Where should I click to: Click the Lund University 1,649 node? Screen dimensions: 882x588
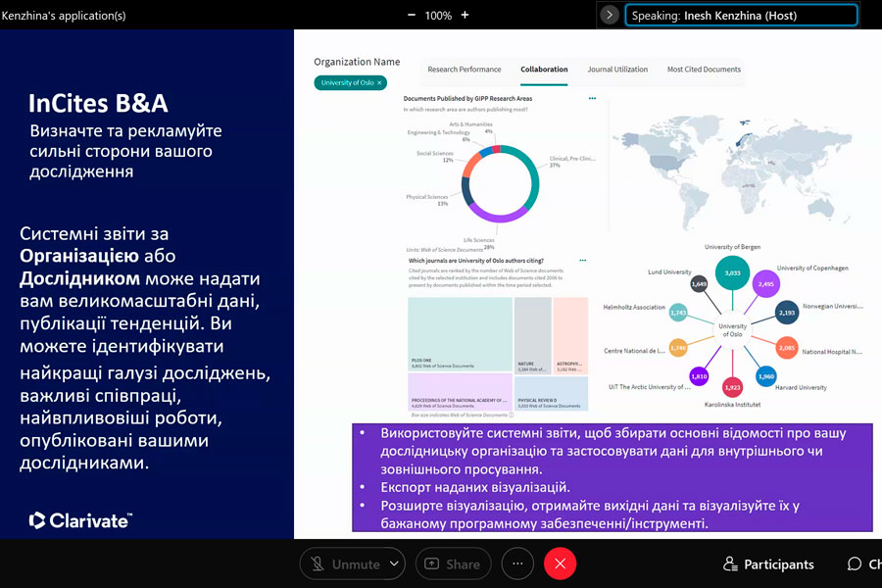pos(699,284)
